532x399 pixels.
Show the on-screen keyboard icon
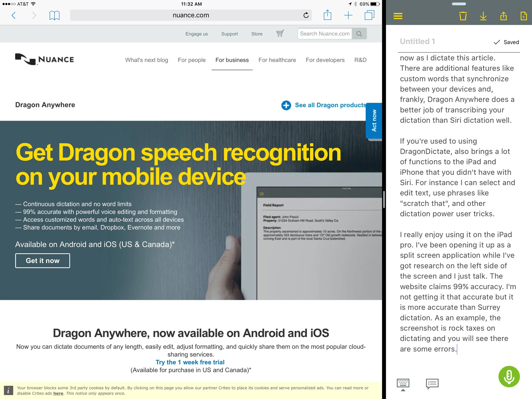(x=403, y=384)
